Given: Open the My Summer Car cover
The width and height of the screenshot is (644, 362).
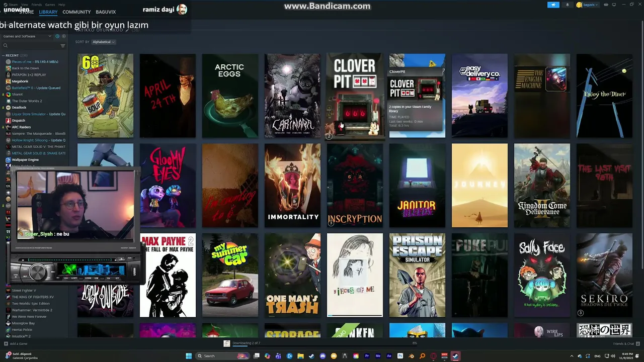Looking at the screenshot, I should (230, 275).
